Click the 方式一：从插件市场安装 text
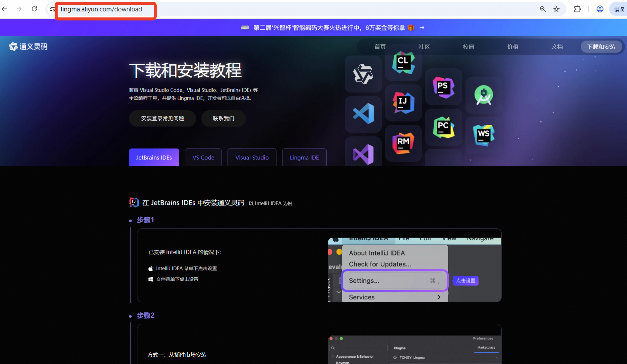 [177, 355]
